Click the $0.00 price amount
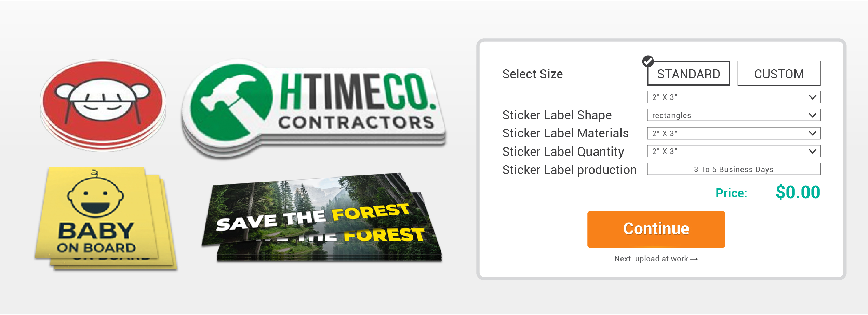868x315 pixels. pos(798,192)
